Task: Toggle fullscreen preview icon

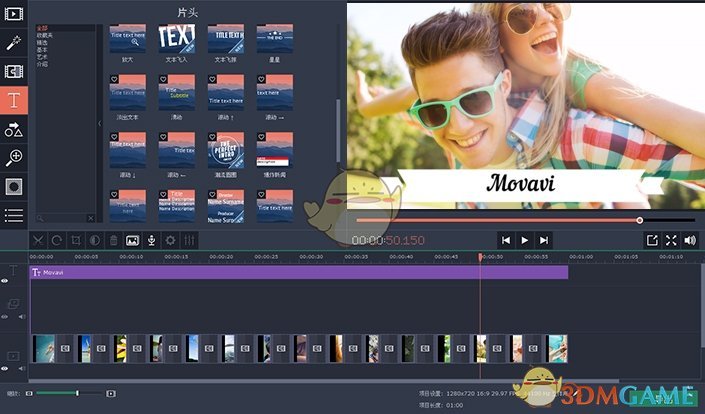Action: [671, 240]
